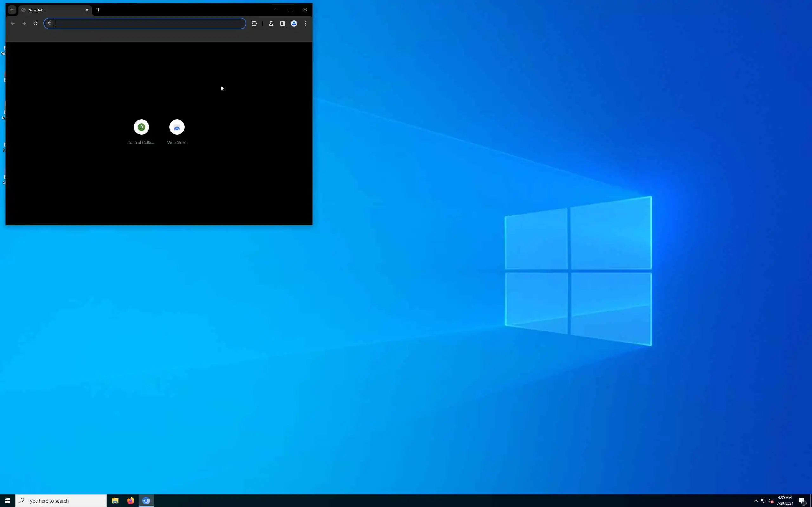Toggle the side panel icon
Image resolution: width=812 pixels, height=507 pixels.
click(x=283, y=23)
